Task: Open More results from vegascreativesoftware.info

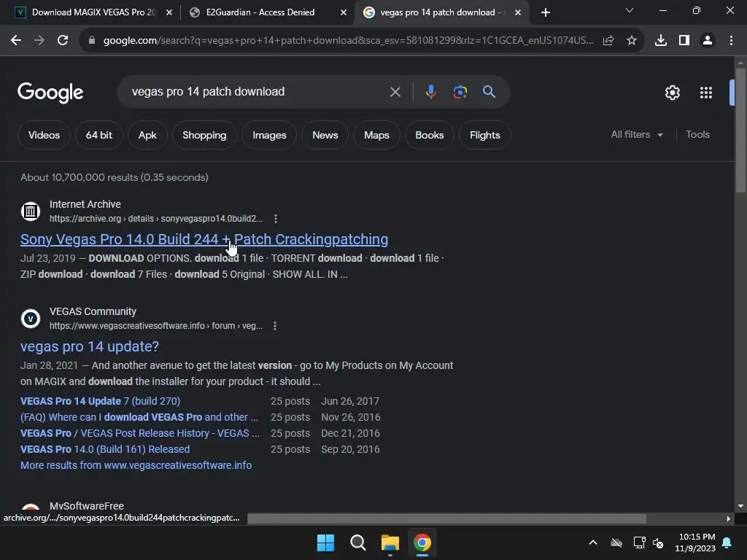Action: [x=136, y=465]
